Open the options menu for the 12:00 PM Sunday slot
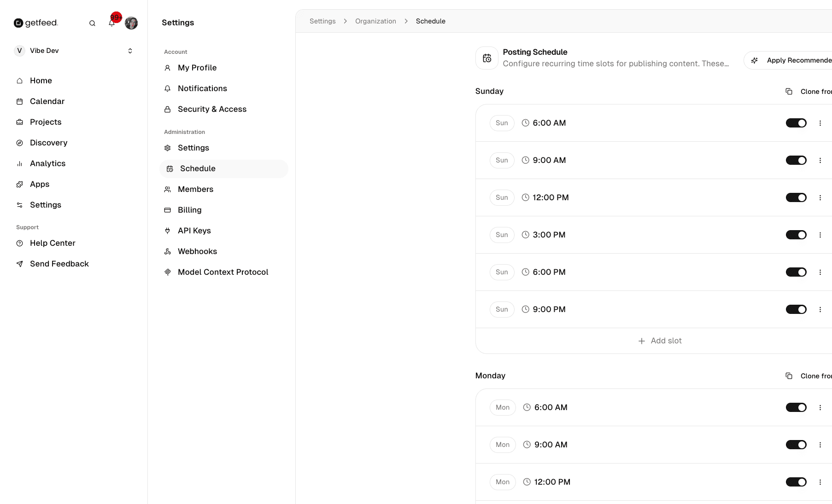 click(820, 197)
